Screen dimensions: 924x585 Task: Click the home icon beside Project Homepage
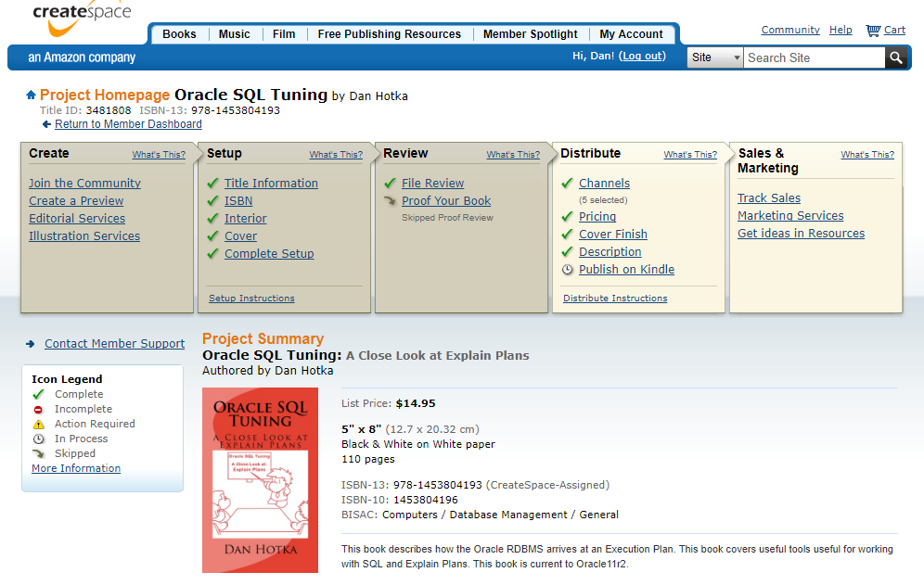tap(32, 95)
